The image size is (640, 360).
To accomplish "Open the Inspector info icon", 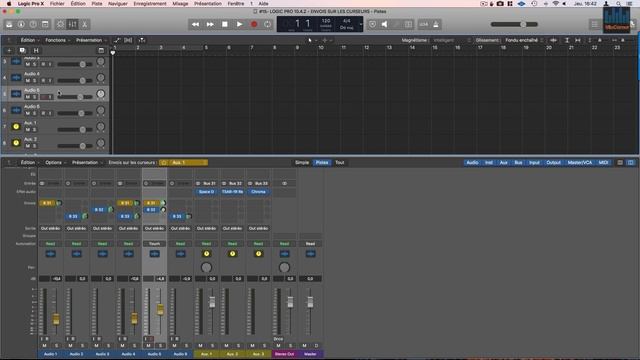I will [x=21, y=24].
